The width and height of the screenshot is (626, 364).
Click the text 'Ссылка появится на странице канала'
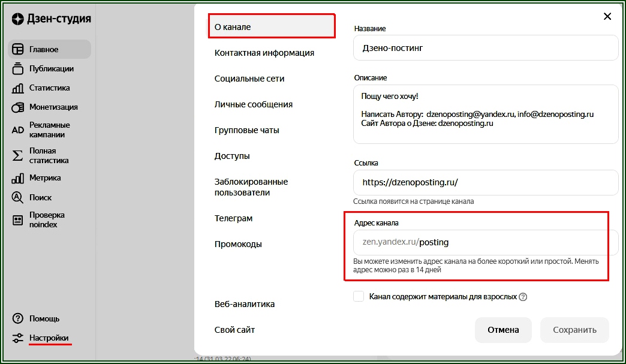pos(414,201)
